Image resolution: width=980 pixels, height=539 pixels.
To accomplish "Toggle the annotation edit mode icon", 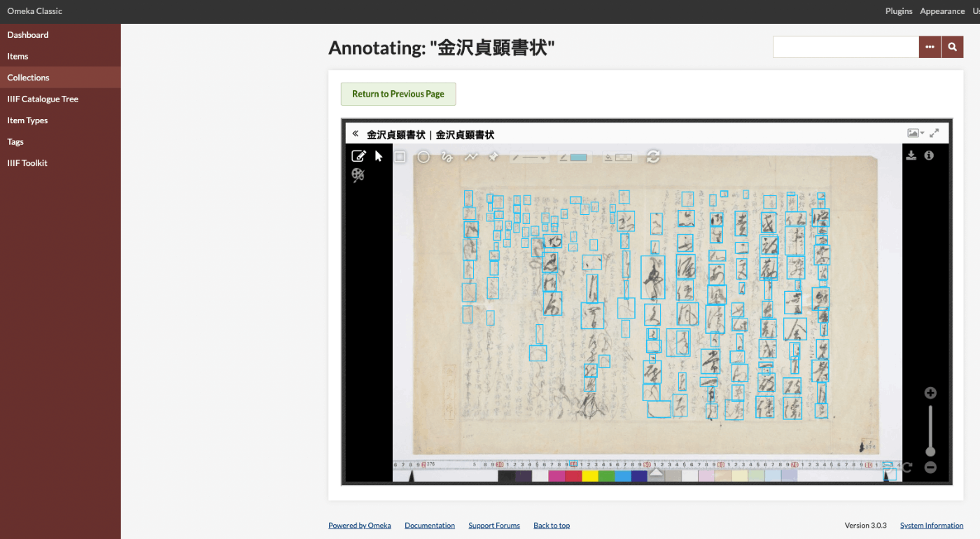I will coord(358,156).
